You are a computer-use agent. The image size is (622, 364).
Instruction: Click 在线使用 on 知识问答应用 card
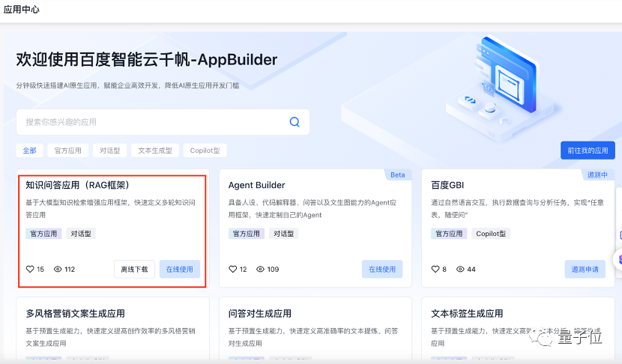[x=180, y=269]
